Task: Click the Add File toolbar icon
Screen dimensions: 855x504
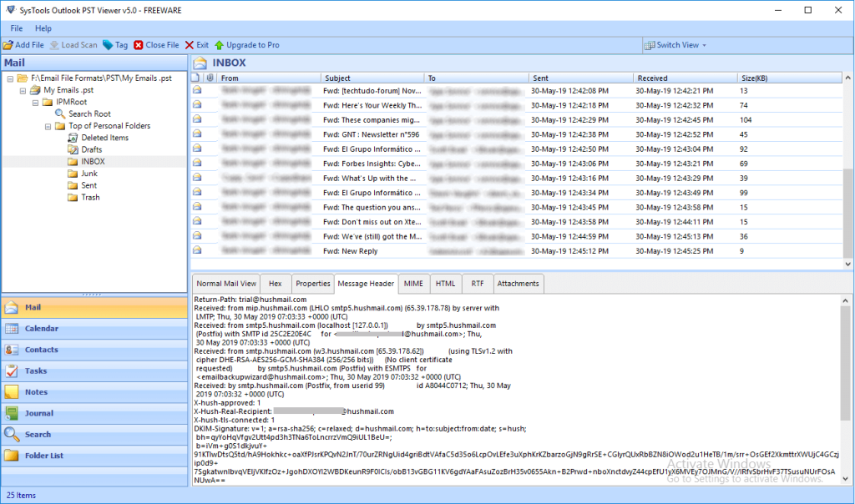Action: (8, 45)
